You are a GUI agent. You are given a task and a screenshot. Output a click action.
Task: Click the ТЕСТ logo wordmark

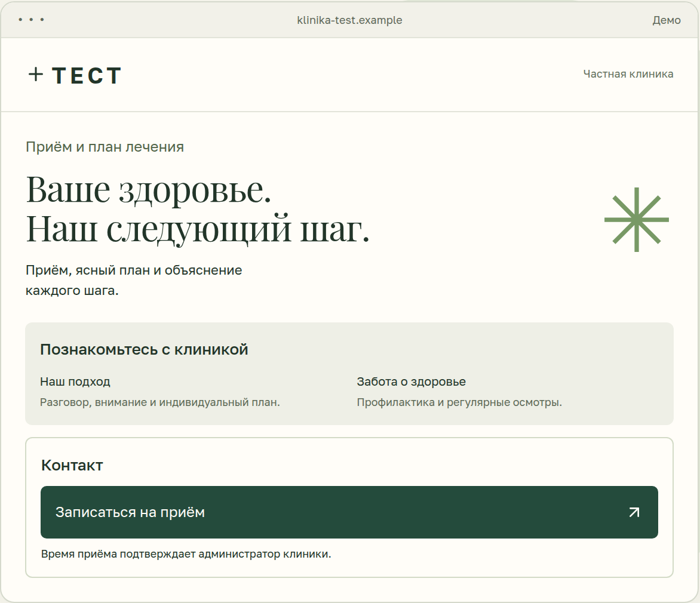pos(87,75)
